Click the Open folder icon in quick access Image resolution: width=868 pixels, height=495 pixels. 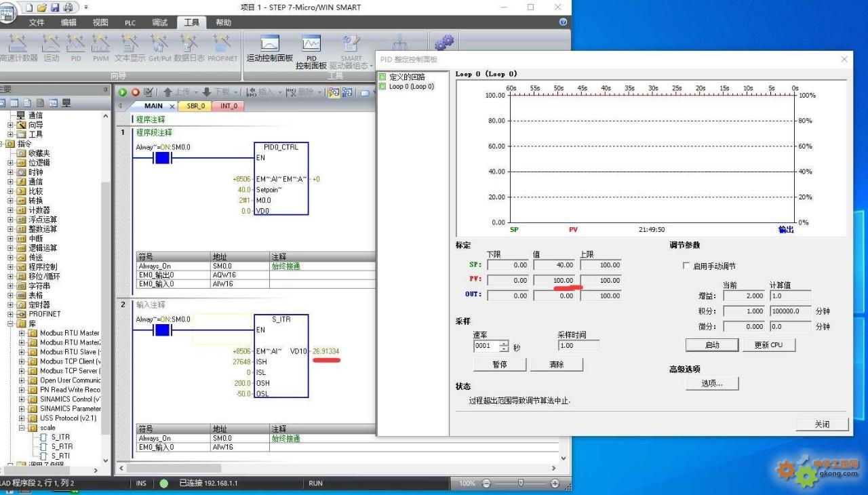43,7
